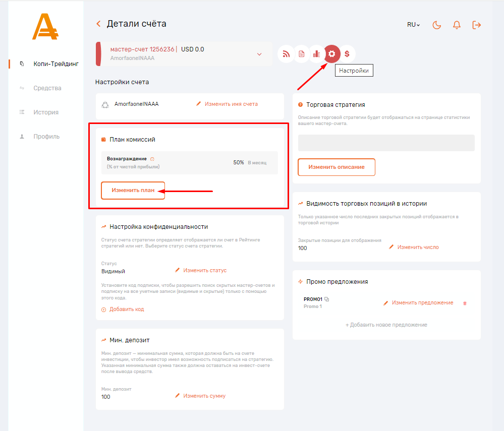
Task: Expand the мастер-счет 1256236 account selector
Action: (x=259, y=54)
